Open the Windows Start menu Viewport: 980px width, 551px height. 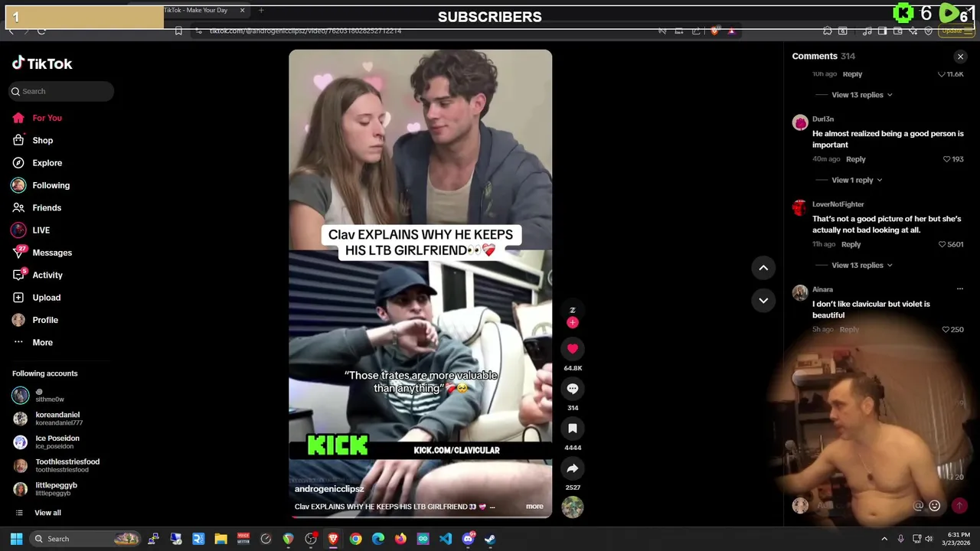click(16, 539)
